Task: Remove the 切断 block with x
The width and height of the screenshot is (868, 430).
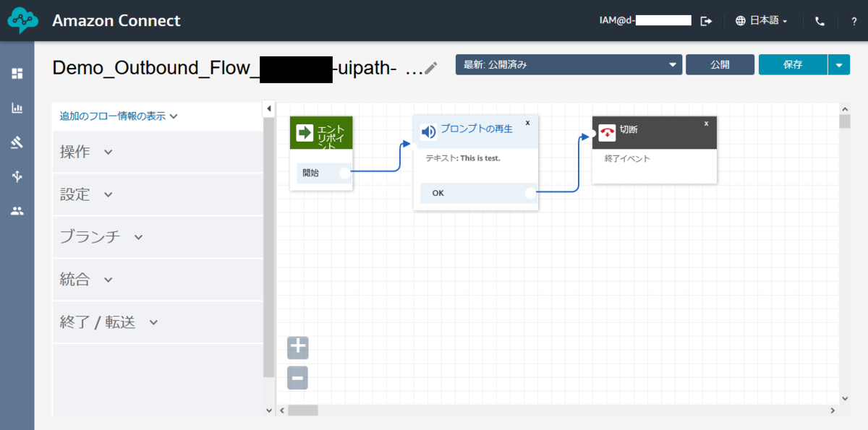Action: click(x=706, y=123)
